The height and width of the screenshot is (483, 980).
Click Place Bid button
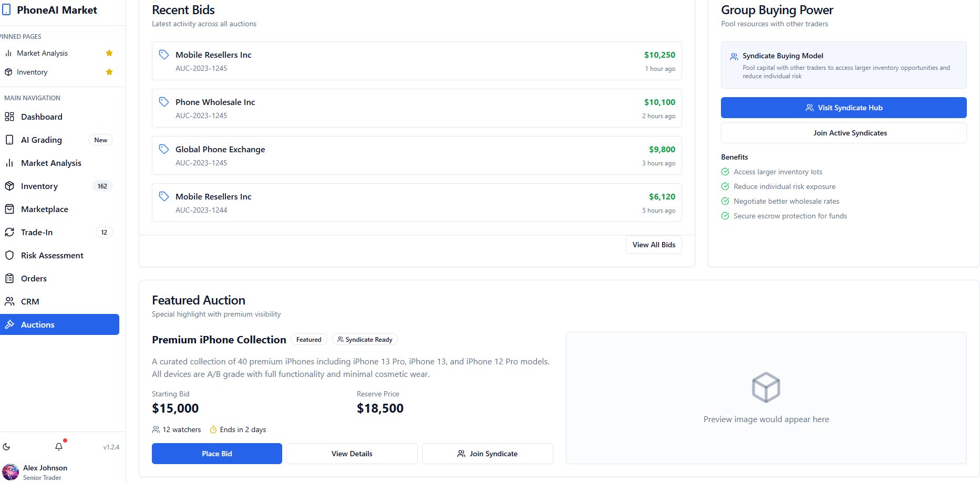point(217,454)
